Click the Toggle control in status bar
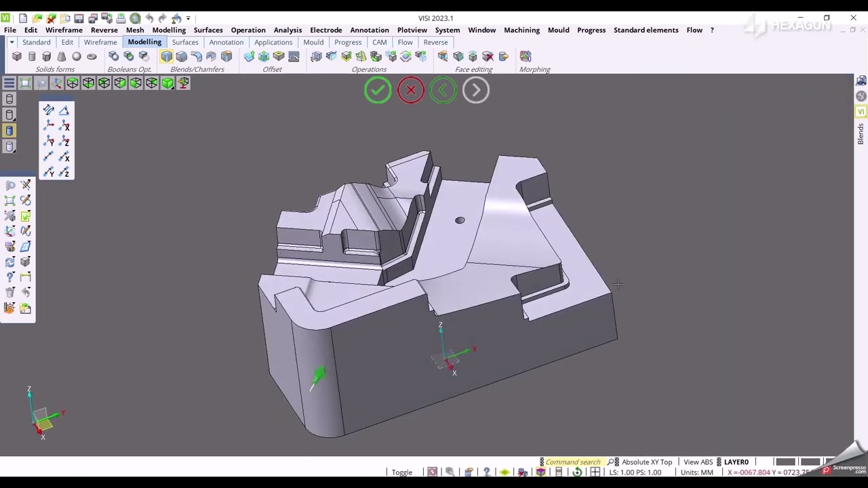868x488 pixels. pos(401,472)
